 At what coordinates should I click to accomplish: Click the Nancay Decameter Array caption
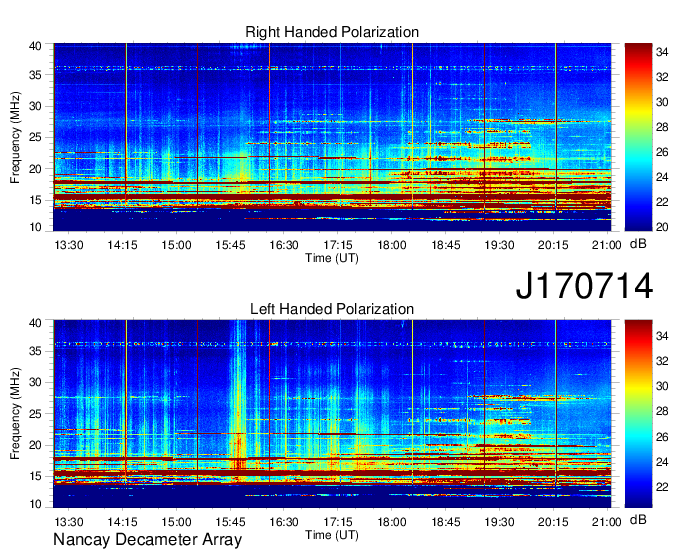click(x=147, y=540)
